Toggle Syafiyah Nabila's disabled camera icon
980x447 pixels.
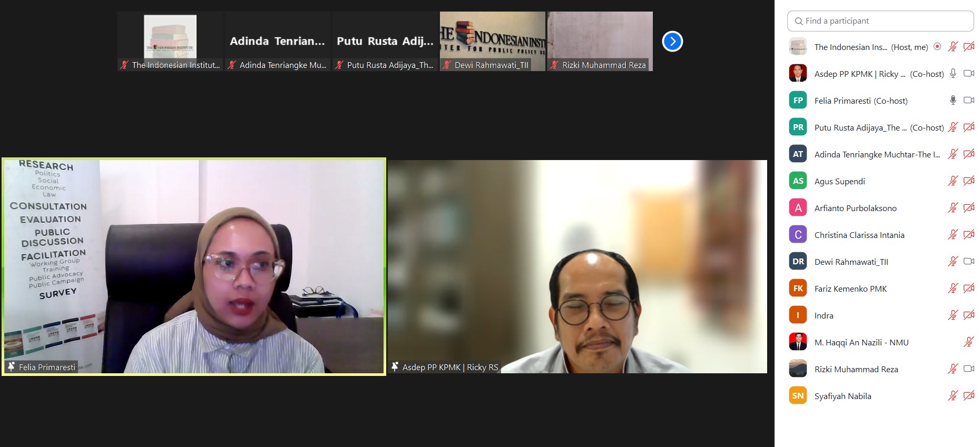click(968, 395)
